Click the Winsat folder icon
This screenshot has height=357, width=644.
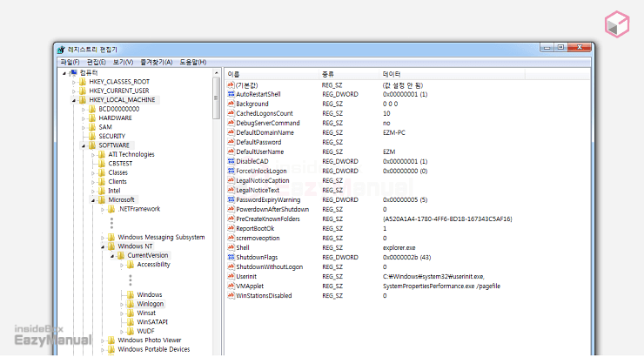(x=131, y=313)
